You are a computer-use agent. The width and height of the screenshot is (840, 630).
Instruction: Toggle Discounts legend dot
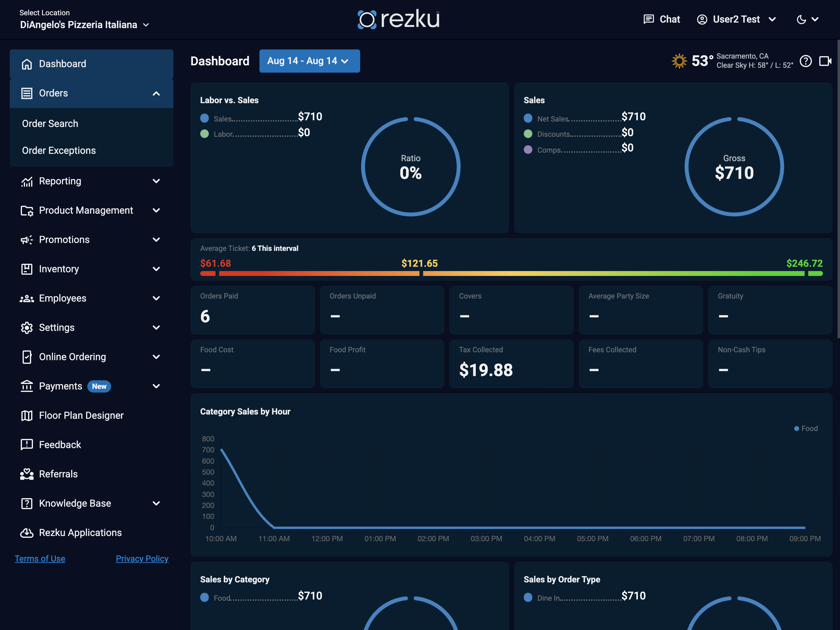(x=528, y=134)
